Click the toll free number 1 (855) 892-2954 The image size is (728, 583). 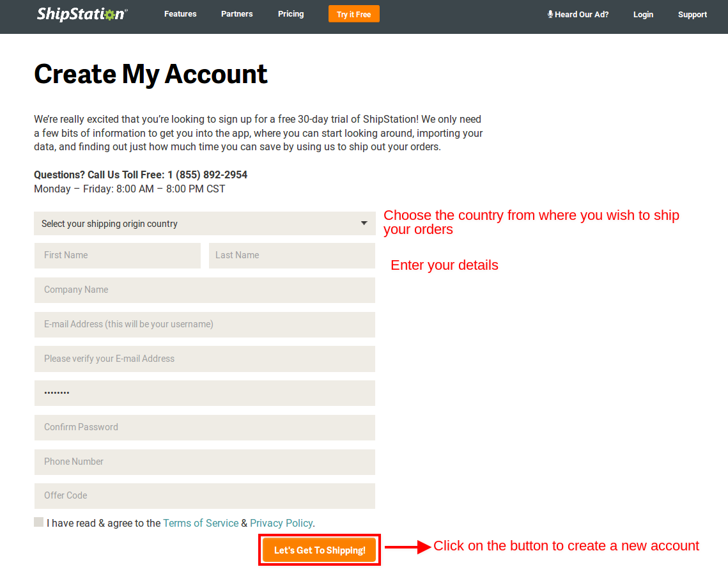point(208,175)
